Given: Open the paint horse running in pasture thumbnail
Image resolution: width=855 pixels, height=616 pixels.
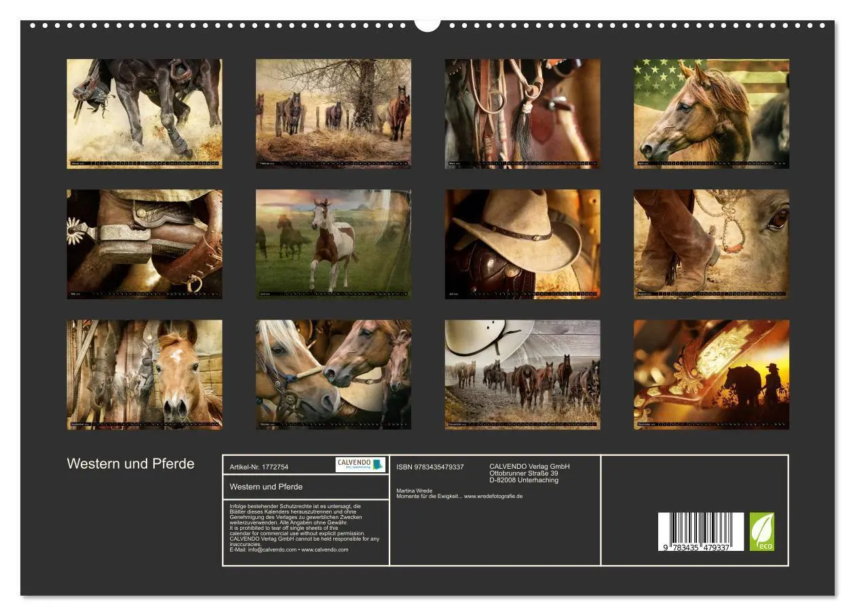Looking at the screenshot, I should tap(333, 244).
